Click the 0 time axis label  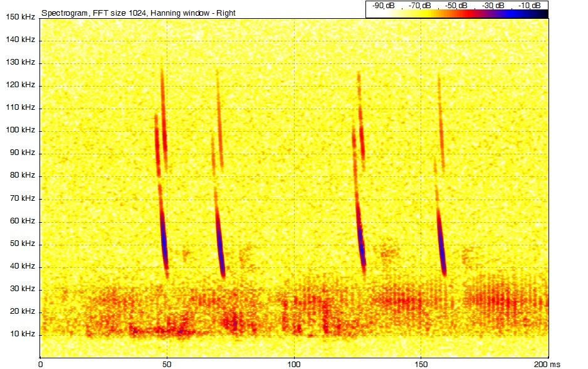coord(41,364)
